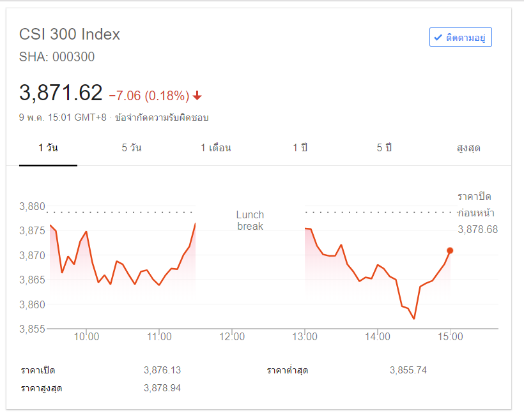Viewport: 524px width, 420px height.
Task: Switch to the 5 วัน tab
Action: (x=132, y=148)
